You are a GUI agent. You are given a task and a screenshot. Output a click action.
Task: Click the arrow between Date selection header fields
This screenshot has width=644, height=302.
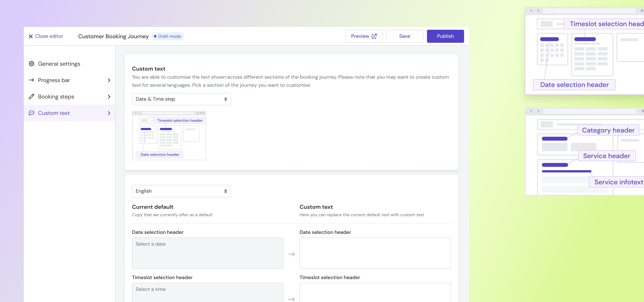(x=291, y=254)
